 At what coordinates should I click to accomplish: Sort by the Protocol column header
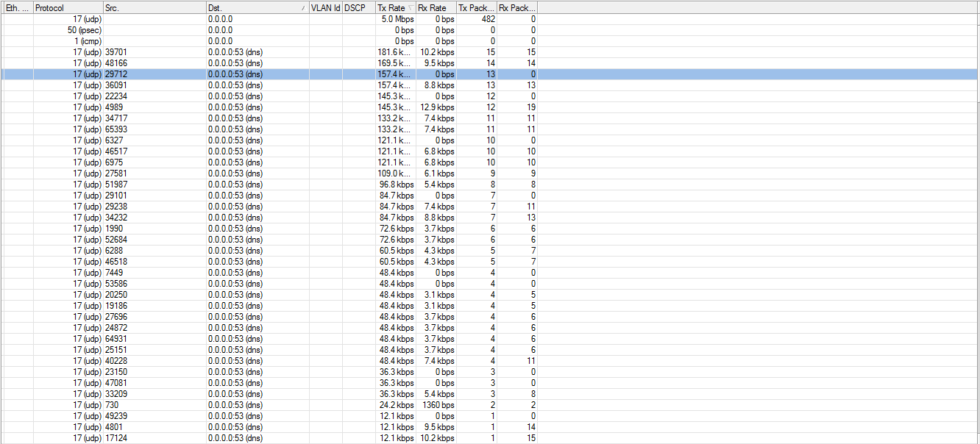(x=68, y=8)
